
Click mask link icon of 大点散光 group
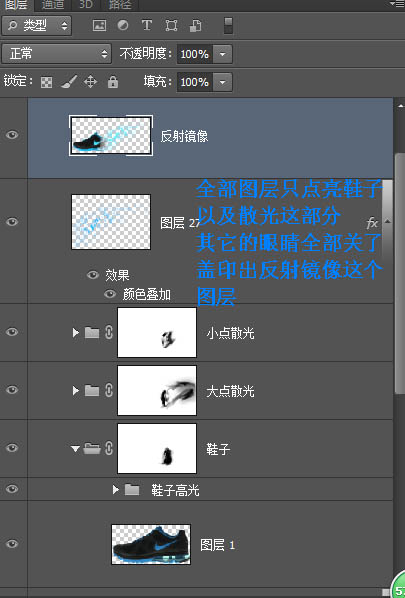(x=109, y=390)
